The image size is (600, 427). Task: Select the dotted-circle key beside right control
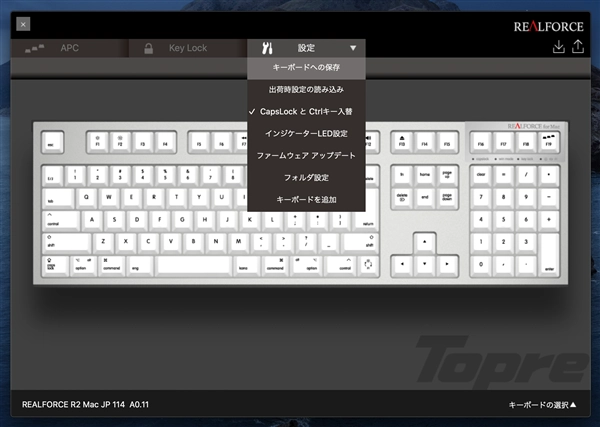pyautogui.click(x=368, y=265)
